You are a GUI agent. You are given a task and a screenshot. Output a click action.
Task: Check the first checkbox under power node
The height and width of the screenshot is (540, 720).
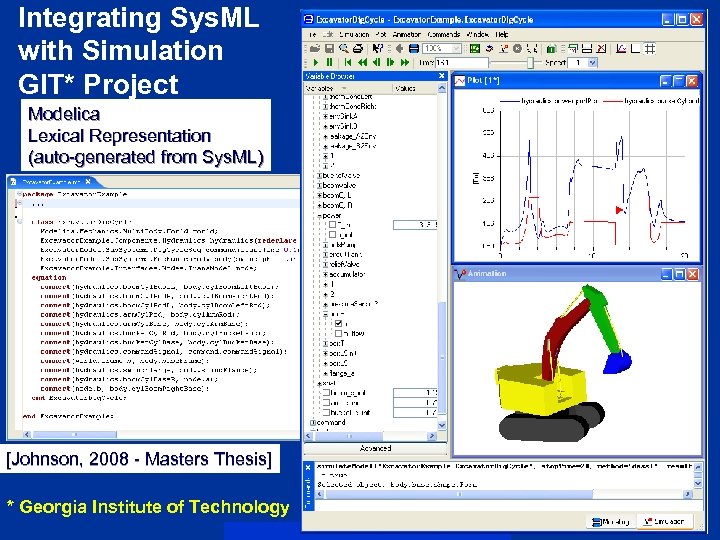tap(332, 225)
